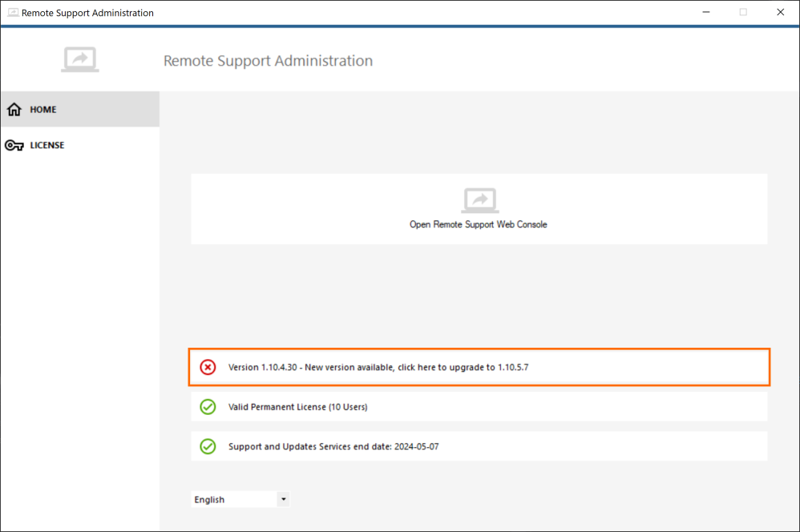Click the Remote Support logo in the header
The width and height of the screenshot is (800, 532).
click(x=79, y=60)
